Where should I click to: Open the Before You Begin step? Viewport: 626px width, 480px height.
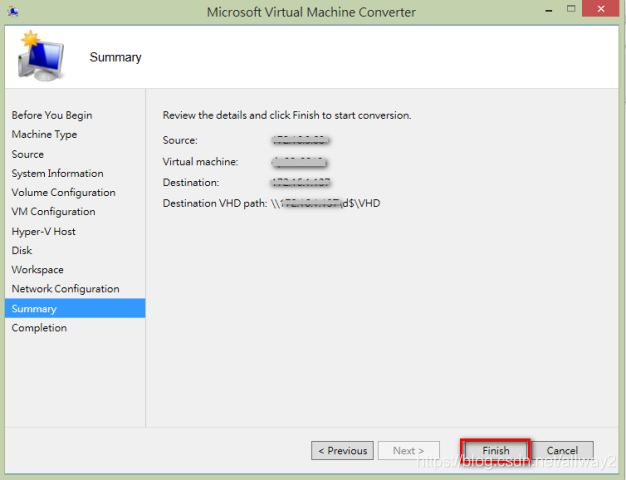[52, 115]
